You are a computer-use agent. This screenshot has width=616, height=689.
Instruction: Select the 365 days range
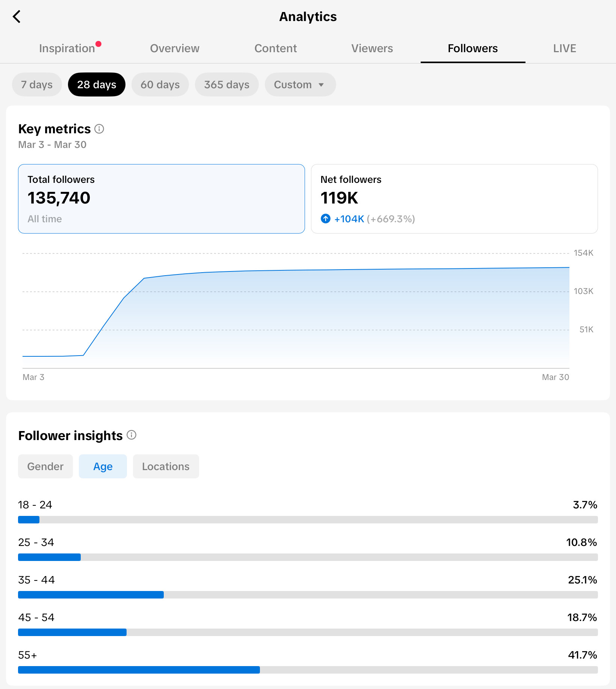(226, 84)
